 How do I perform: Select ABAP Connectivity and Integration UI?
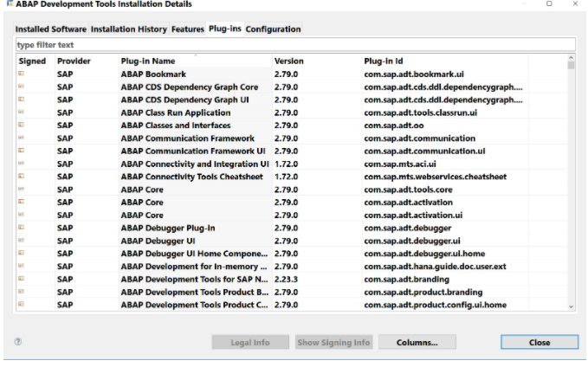pos(292,164)
